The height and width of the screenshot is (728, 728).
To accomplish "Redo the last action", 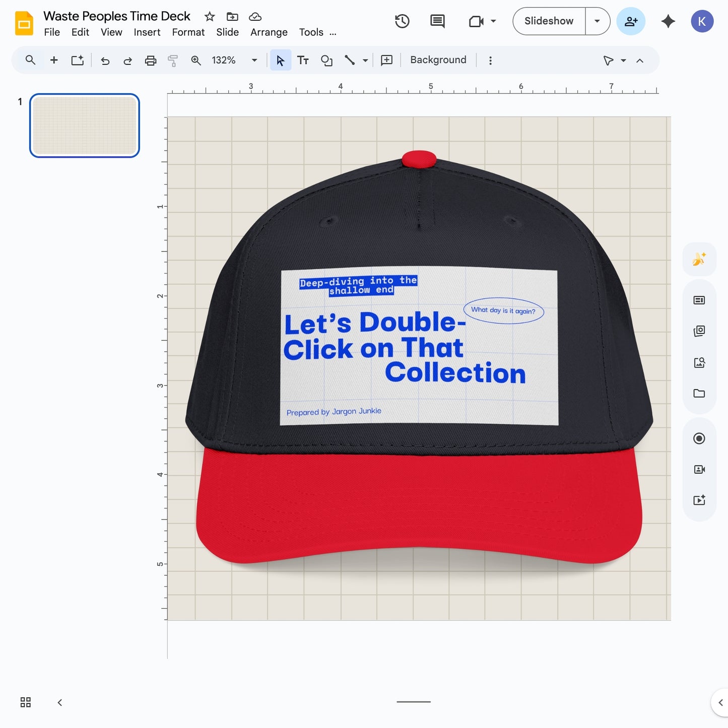I will [x=128, y=61].
